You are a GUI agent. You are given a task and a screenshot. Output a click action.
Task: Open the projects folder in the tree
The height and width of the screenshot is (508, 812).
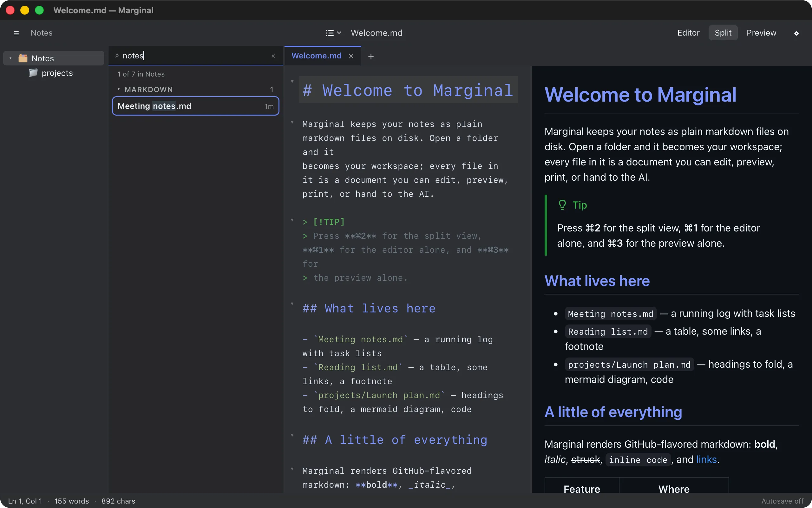tap(57, 73)
